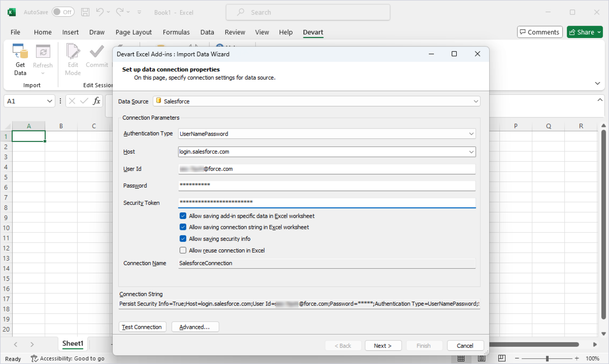Toggle AutoSave switch
This screenshot has width=609, height=364.
(x=63, y=12)
